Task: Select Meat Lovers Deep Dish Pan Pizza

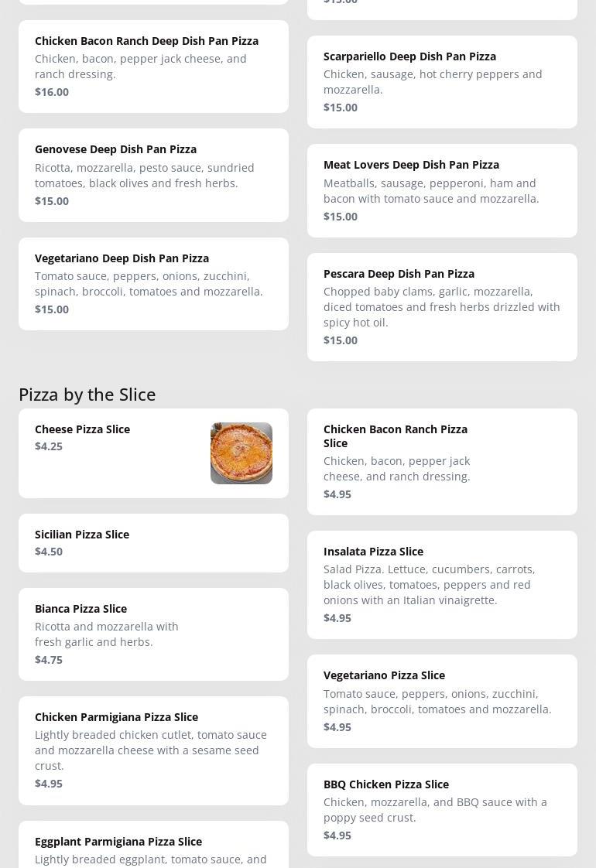Action: [x=411, y=165]
